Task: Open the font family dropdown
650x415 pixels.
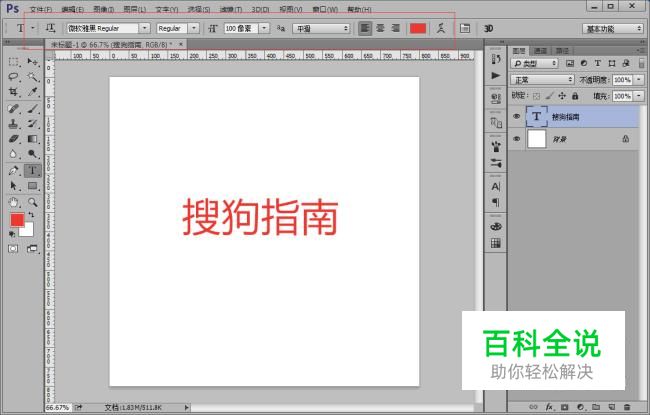Action: tap(144, 28)
